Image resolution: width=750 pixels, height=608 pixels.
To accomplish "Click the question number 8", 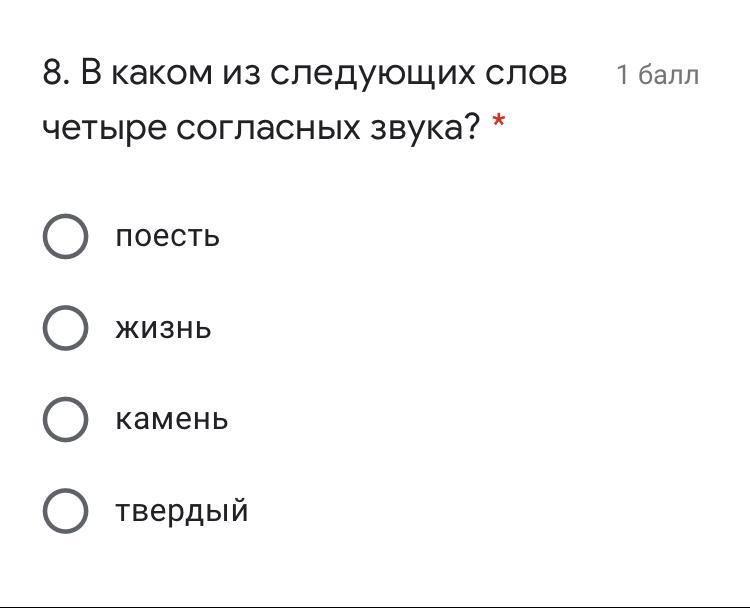I will point(55,74).
